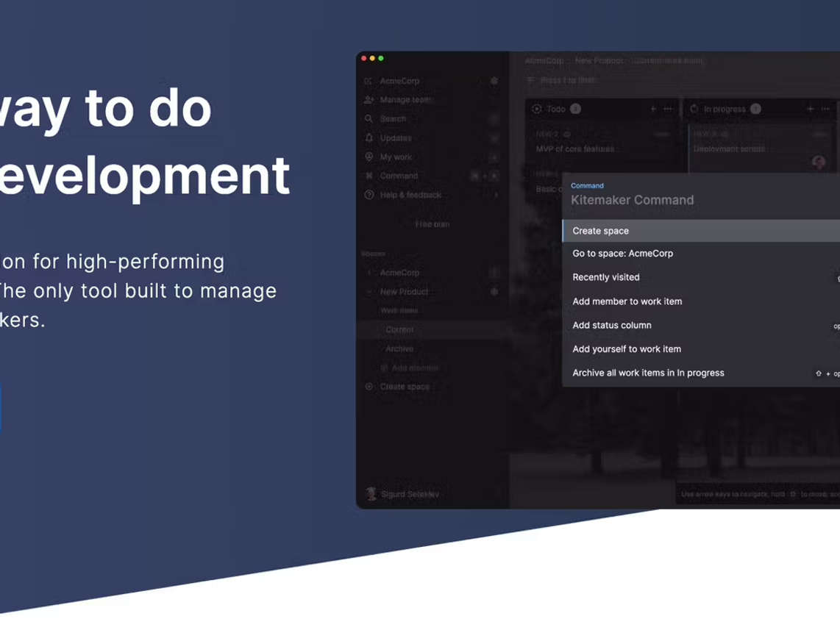840x630 pixels.
Task: Click the New Product breadcrumb in header
Action: pos(599,60)
